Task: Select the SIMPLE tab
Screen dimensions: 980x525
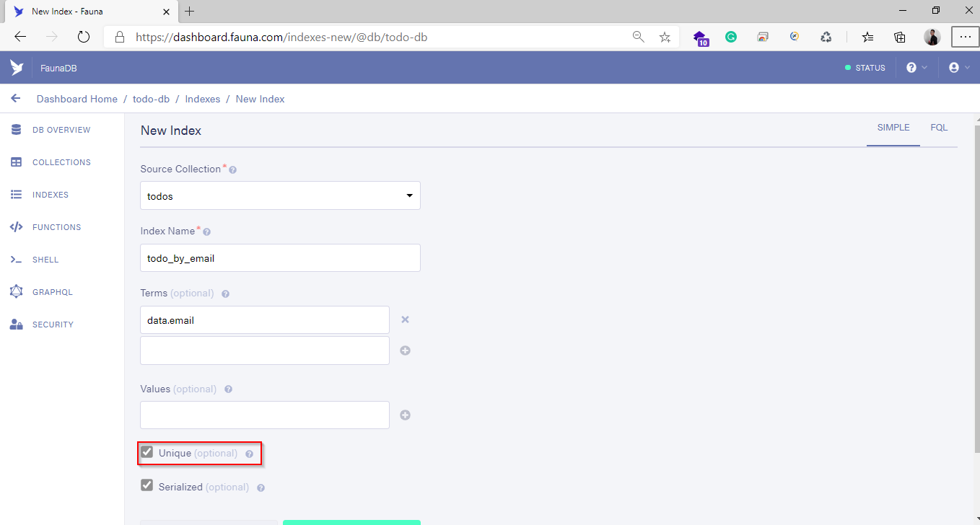Action: point(893,128)
